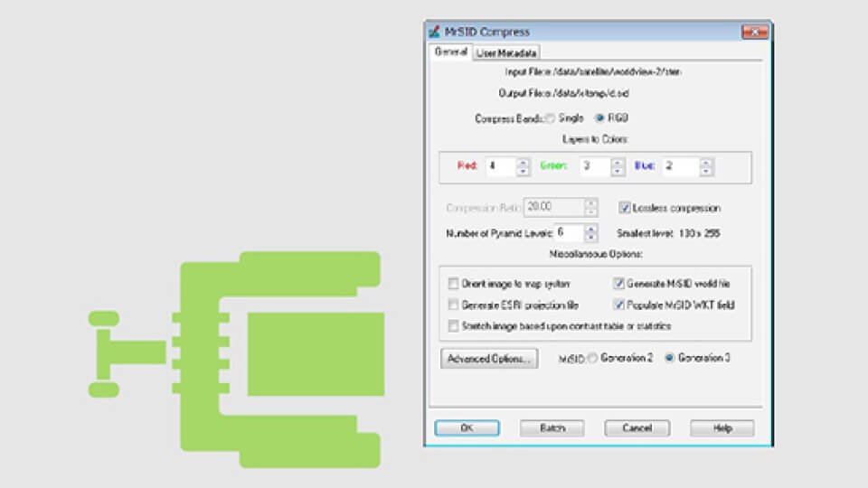The image size is (868, 488).
Task: Click the green compression clamp graphic
Action: coord(237,360)
